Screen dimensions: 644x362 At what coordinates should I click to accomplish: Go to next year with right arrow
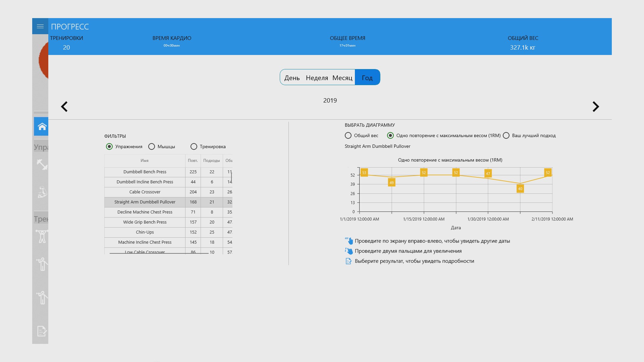595,107
